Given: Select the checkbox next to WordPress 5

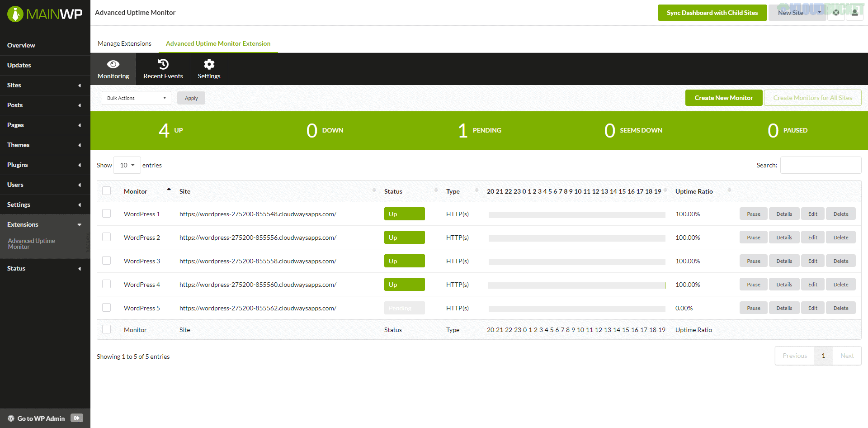Looking at the screenshot, I should tap(107, 307).
